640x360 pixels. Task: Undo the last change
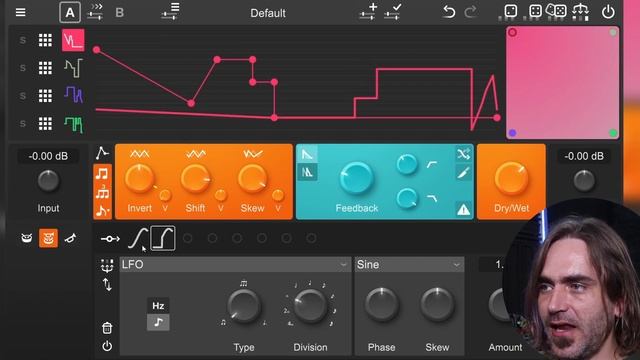click(x=449, y=12)
